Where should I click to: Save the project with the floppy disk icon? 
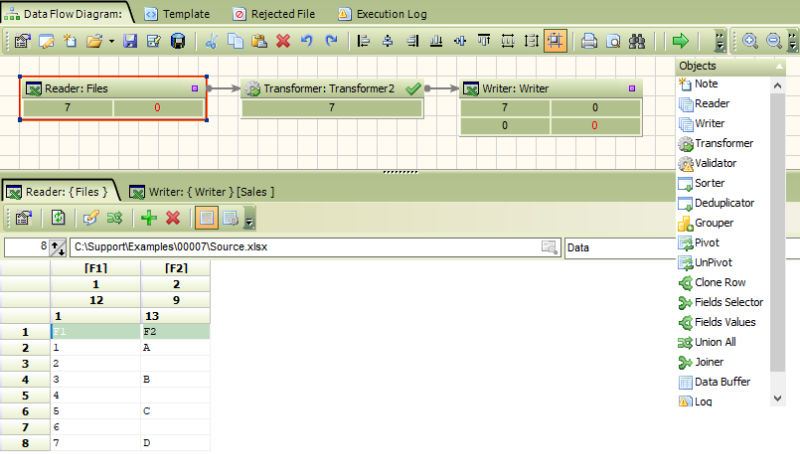[x=130, y=41]
